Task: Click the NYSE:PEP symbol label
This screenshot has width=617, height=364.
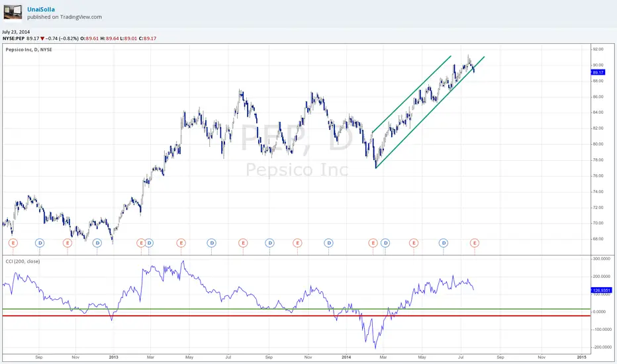Action: (x=13, y=38)
